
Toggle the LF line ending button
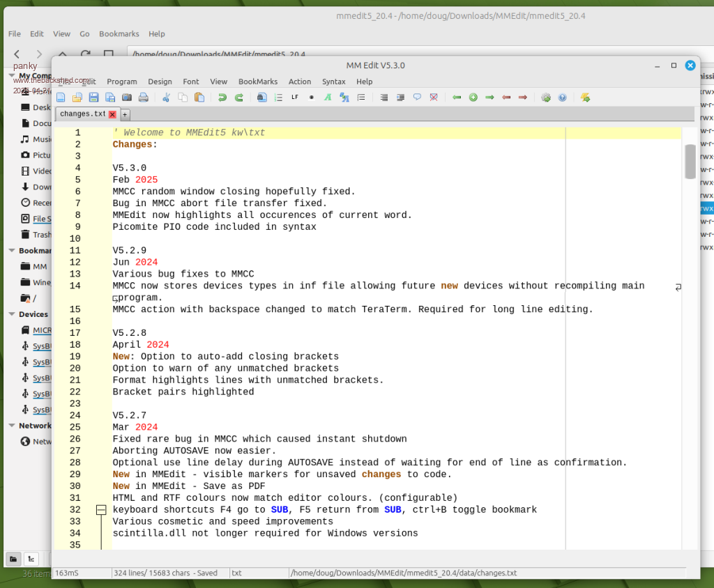tap(295, 98)
